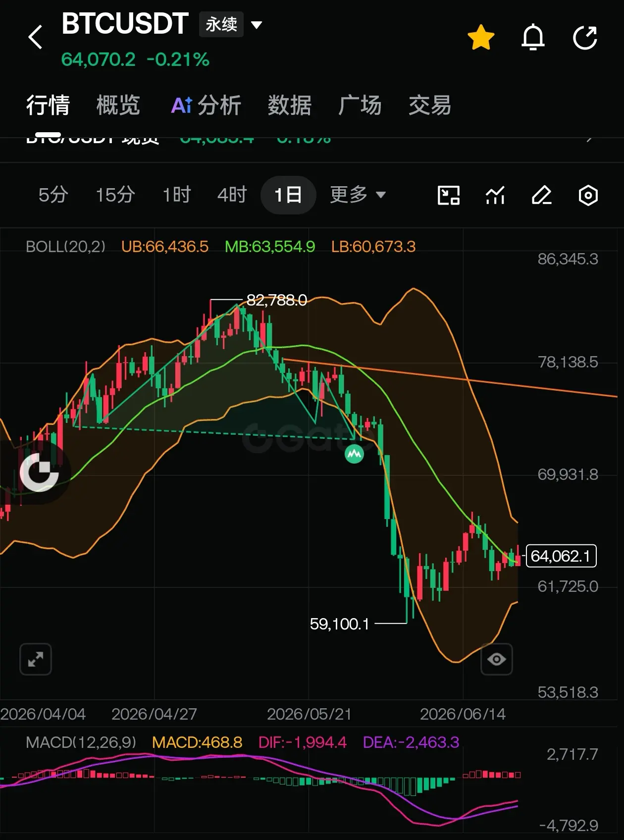Tap the DIF:-1,994.4 value
The height and width of the screenshot is (840, 624).
click(303, 742)
